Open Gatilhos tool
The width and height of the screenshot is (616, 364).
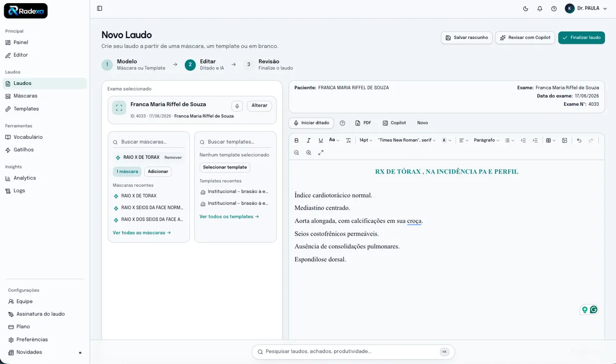[44, 150]
